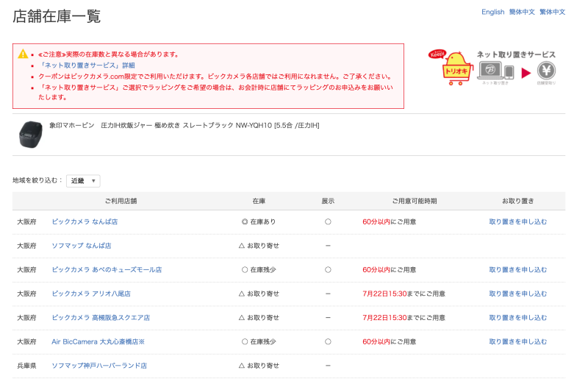
Task: Click お取り寄せ status for 高槻阪急スクエア店
Action: (259, 318)
